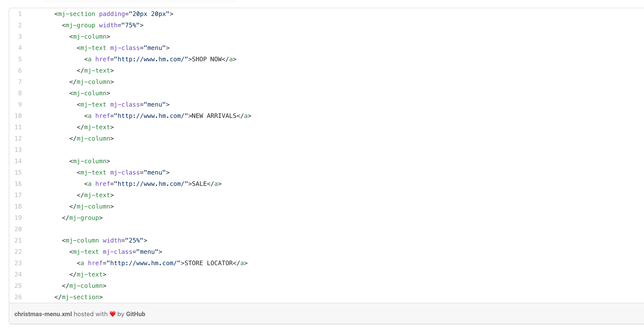Open the christmas-menu.xml file link

43,314
